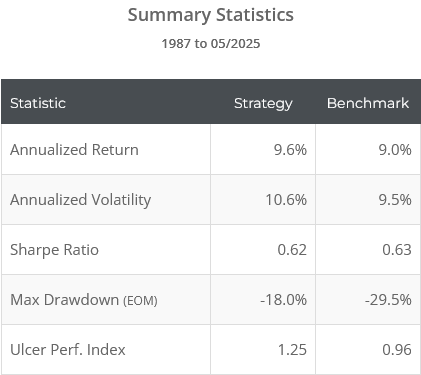Screen dimensions: 421x375
Task: Click the Strategy Ulcer index 1.25
Action: click(292, 350)
